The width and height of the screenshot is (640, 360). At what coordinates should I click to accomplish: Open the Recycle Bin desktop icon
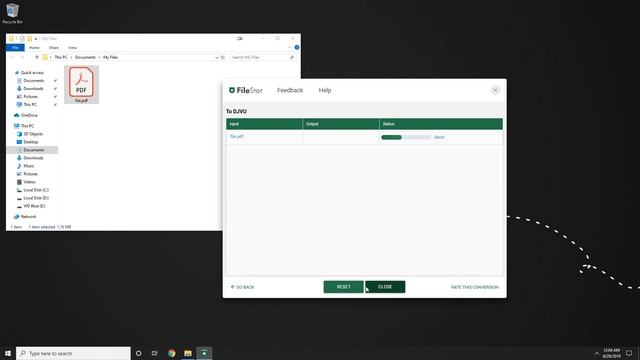click(12, 13)
